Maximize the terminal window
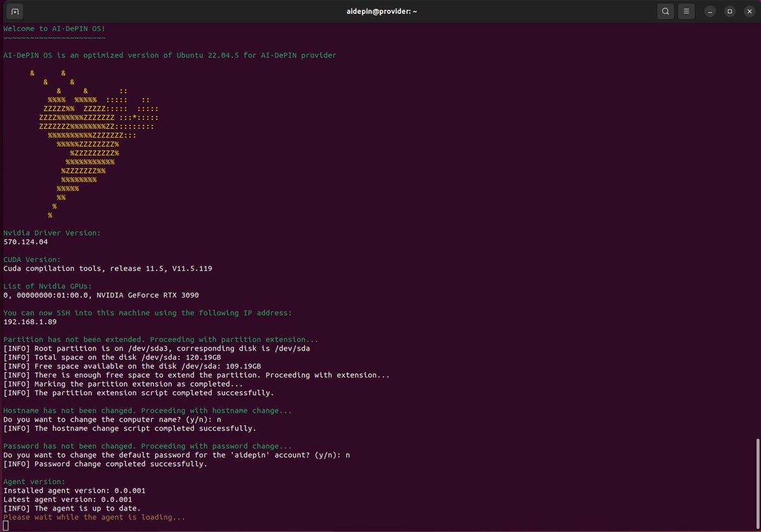This screenshot has width=761, height=532. pyautogui.click(x=730, y=11)
